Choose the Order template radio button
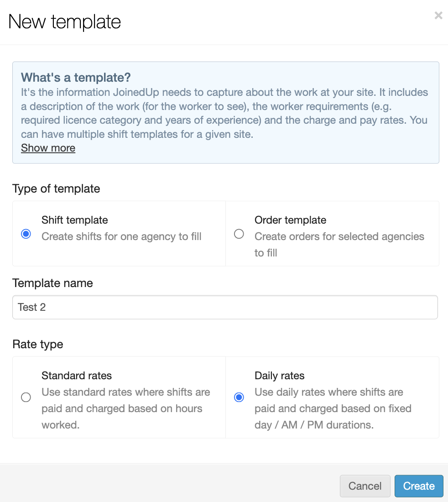Viewport: 448px width, 502px height. 239,234
